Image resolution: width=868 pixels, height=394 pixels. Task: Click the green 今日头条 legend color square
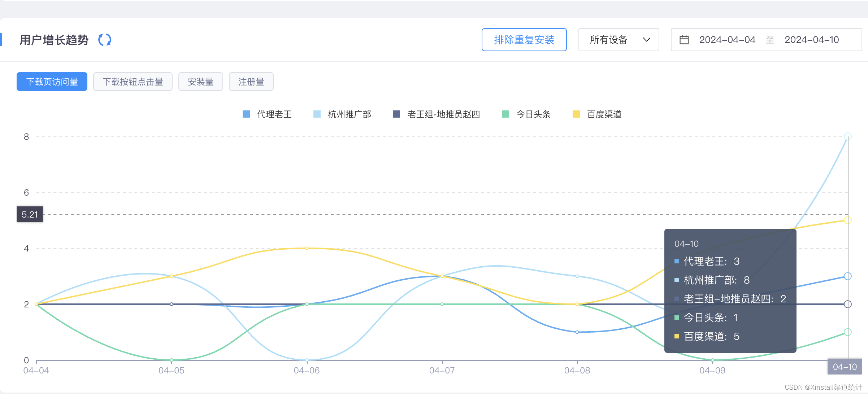[505, 114]
